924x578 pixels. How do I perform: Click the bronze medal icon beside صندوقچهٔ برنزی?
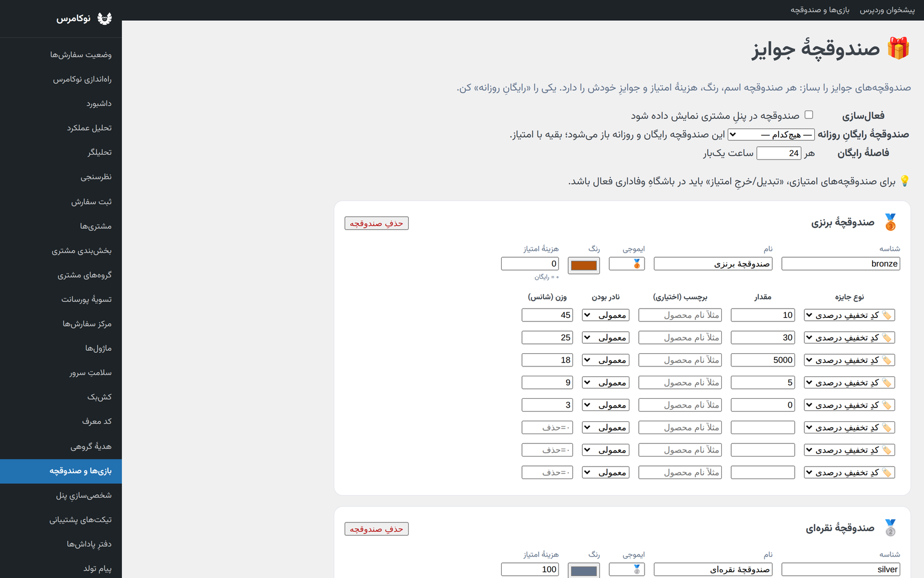coord(891,223)
